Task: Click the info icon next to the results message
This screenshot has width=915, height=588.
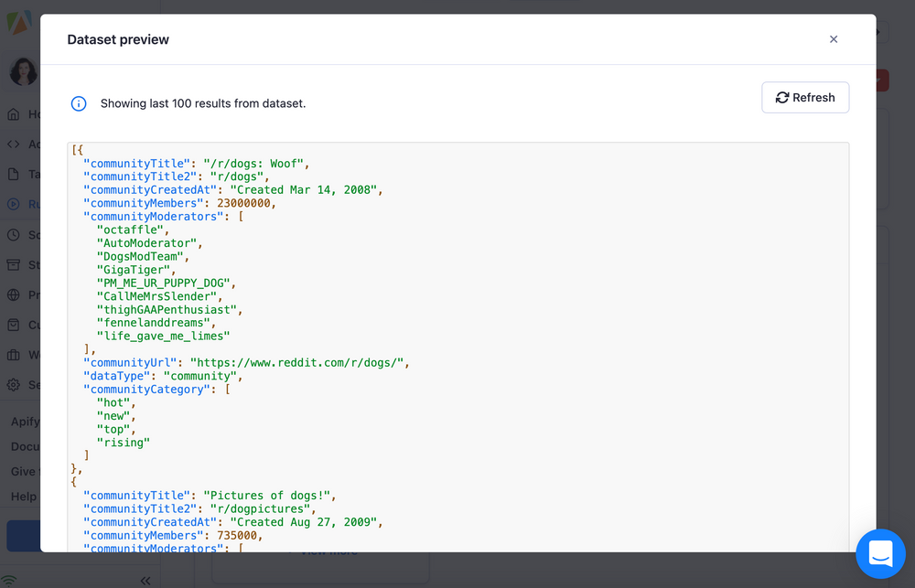Action: (x=78, y=103)
